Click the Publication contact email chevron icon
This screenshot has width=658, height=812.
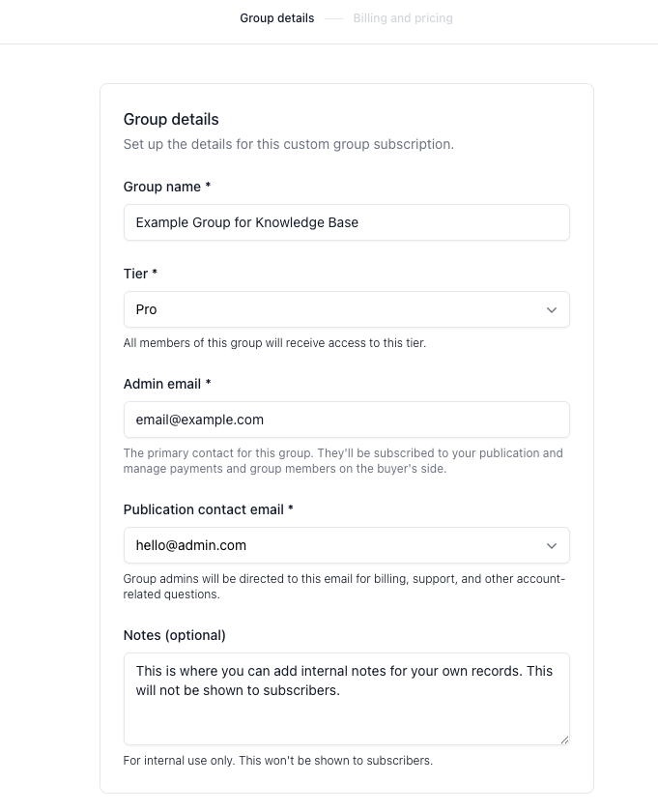(x=552, y=546)
